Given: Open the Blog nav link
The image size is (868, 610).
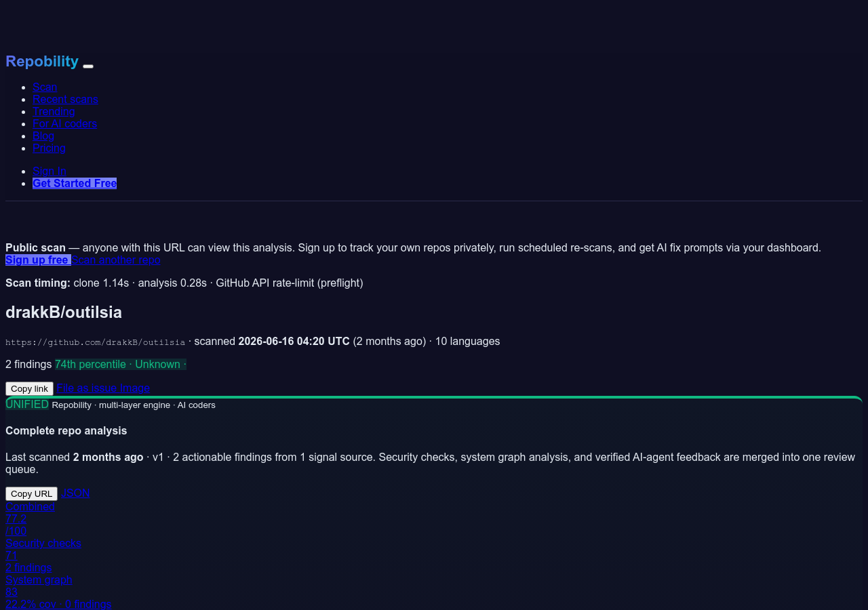Looking at the screenshot, I should [43, 136].
